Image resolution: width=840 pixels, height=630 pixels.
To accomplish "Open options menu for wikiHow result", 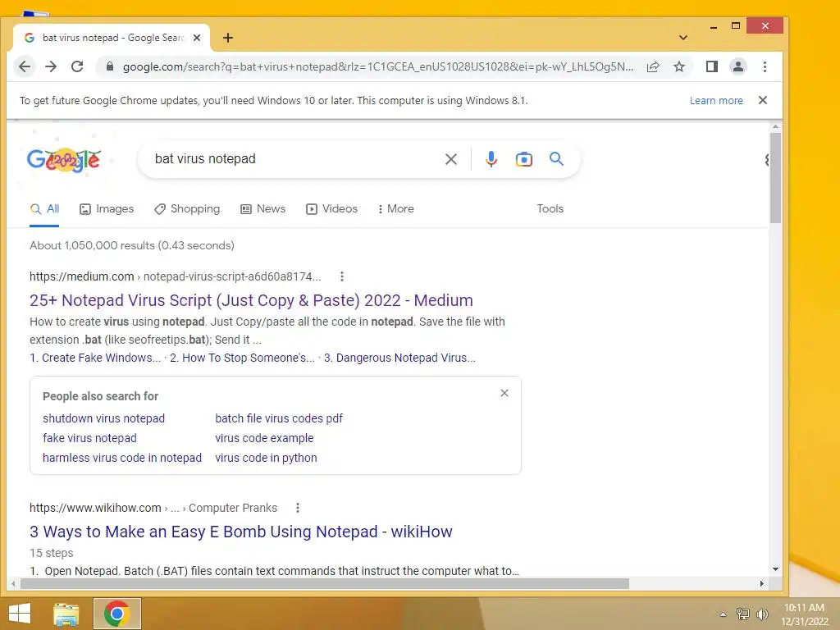I will tap(297, 508).
